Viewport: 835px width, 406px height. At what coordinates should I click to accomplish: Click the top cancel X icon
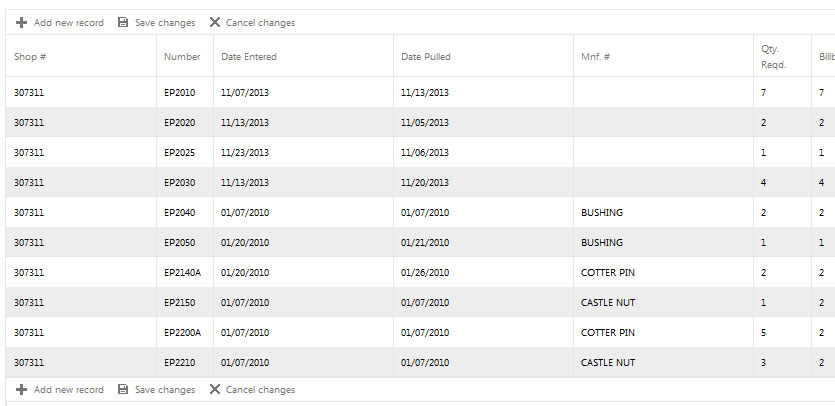pos(214,22)
